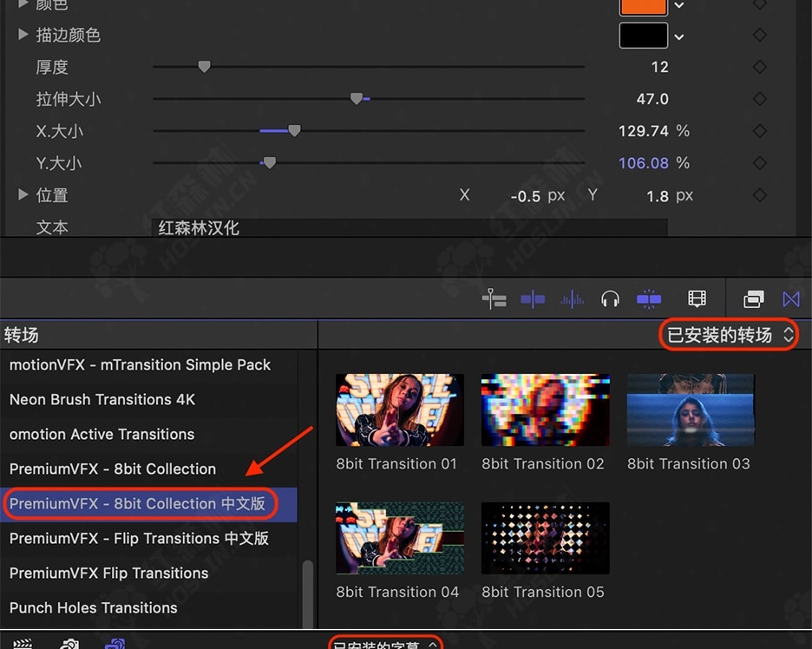The height and width of the screenshot is (649, 812).
Task: Click the Y.大小 slider handle
Action: point(269,162)
